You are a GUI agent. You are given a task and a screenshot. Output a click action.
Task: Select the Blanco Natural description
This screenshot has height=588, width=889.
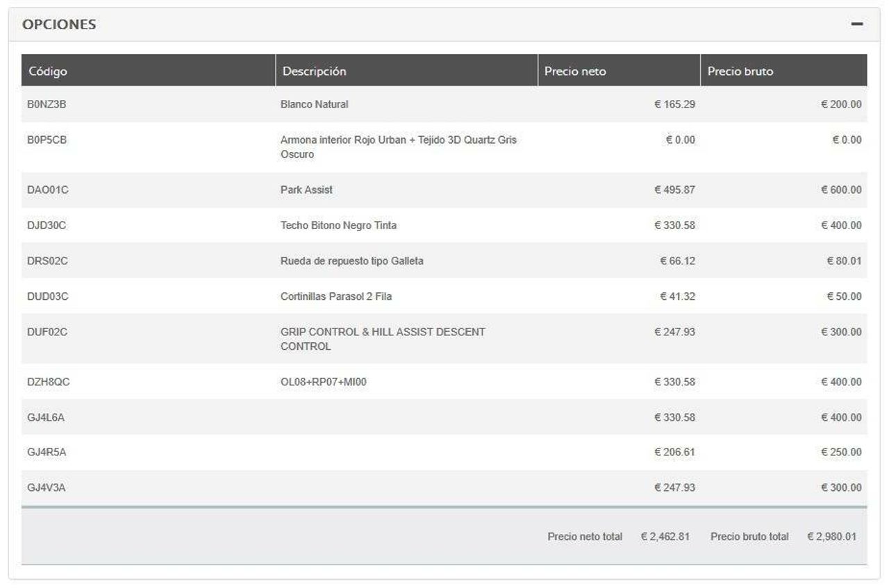[x=315, y=104]
